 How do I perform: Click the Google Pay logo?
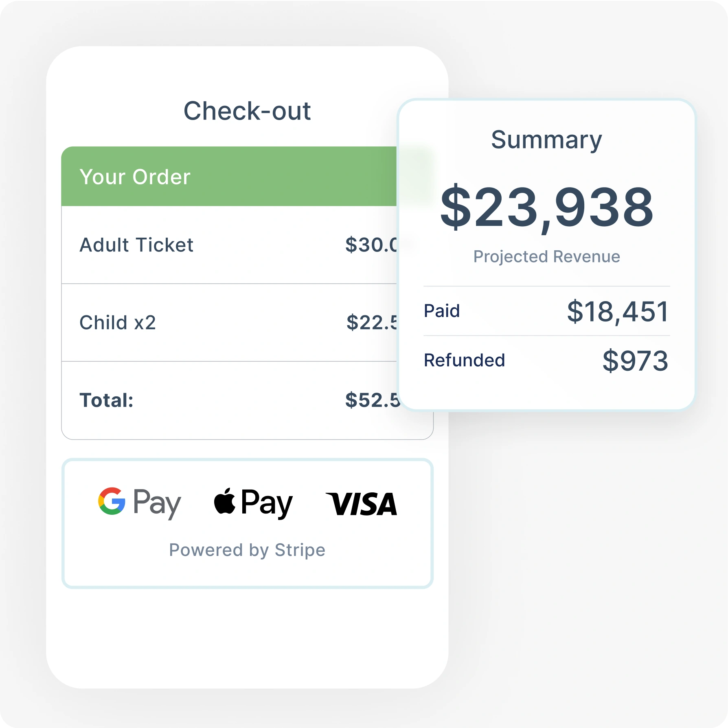(x=140, y=502)
